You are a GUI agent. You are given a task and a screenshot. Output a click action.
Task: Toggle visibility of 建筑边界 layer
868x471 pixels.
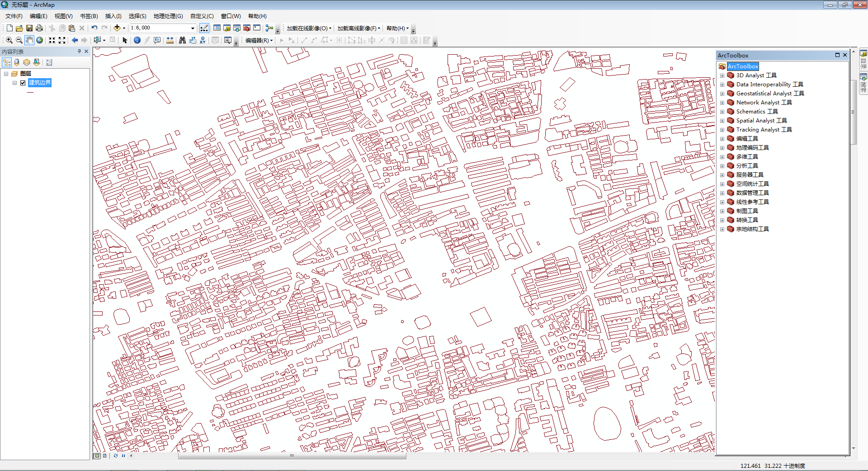click(23, 83)
